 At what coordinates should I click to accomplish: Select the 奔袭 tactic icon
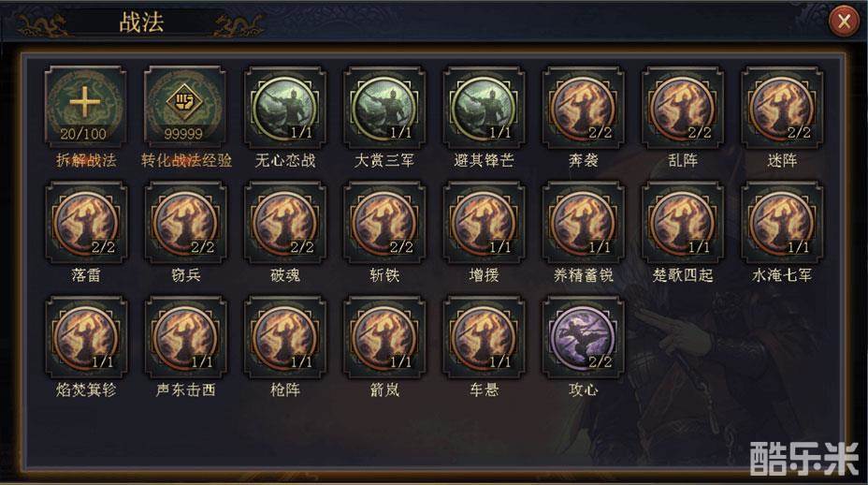tap(583, 107)
